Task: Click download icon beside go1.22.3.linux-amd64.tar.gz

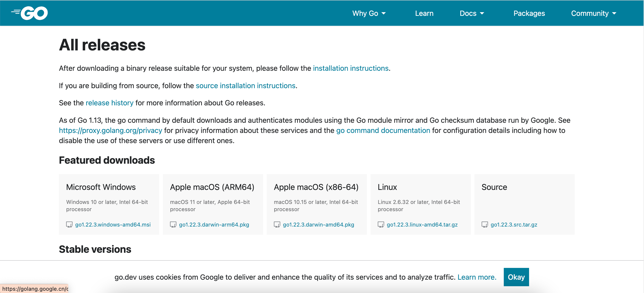Action: (381, 224)
